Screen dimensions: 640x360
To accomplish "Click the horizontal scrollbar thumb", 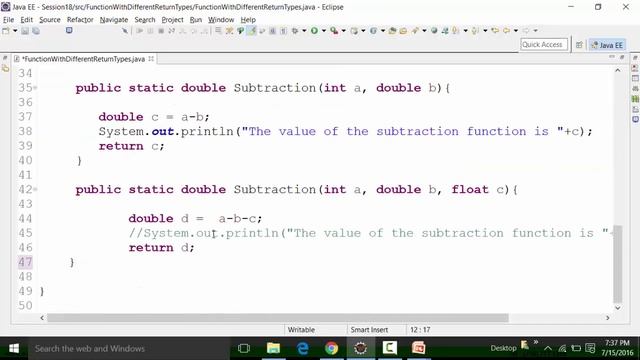I will [x=278, y=318].
